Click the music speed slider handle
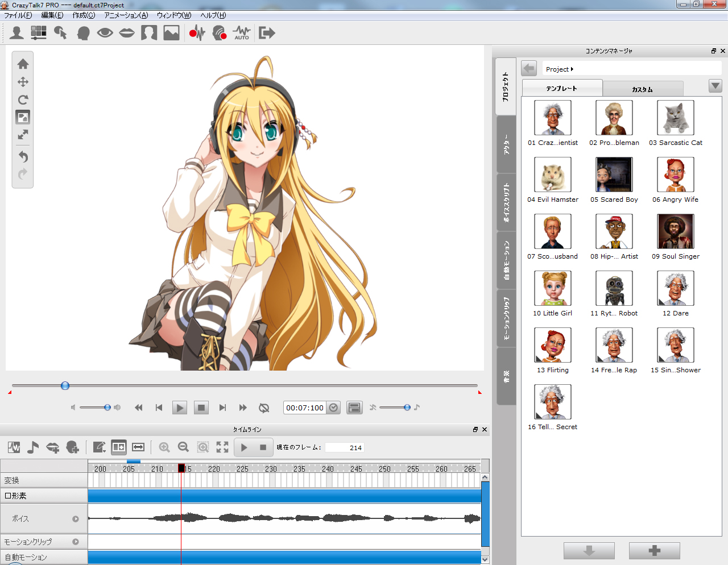Screen dimensions: 728x565 coord(407,408)
